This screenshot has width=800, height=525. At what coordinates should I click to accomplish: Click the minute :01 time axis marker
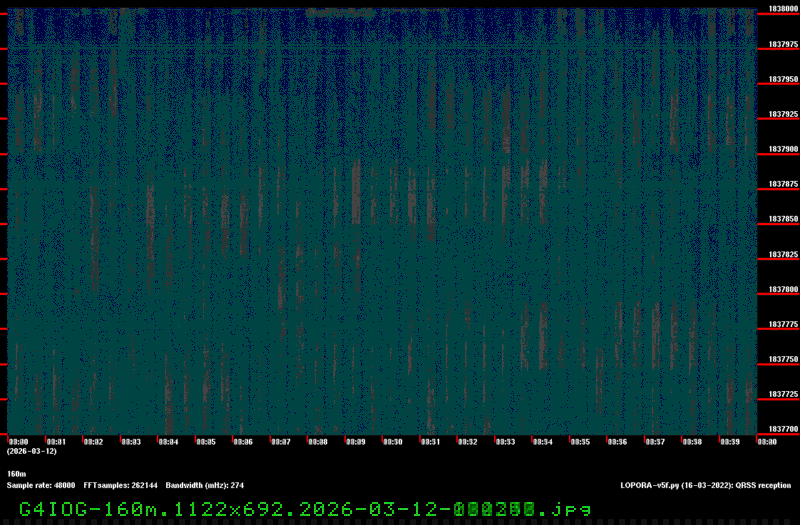(56, 441)
